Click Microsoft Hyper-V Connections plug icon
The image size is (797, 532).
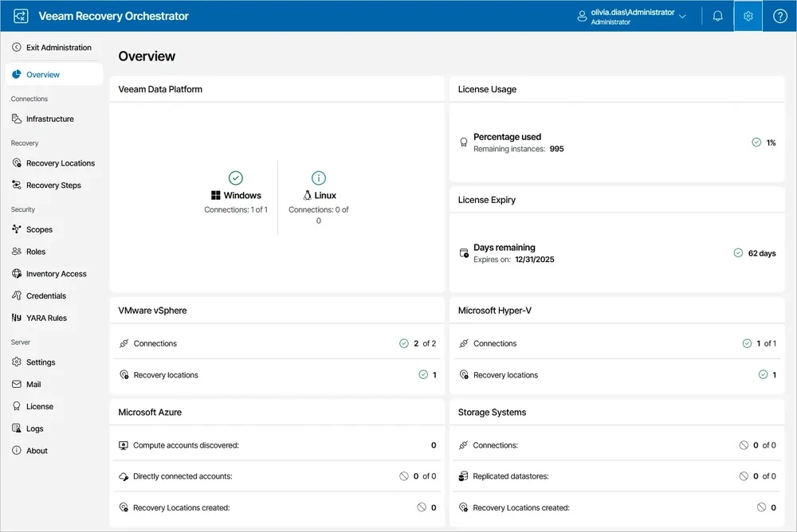464,343
